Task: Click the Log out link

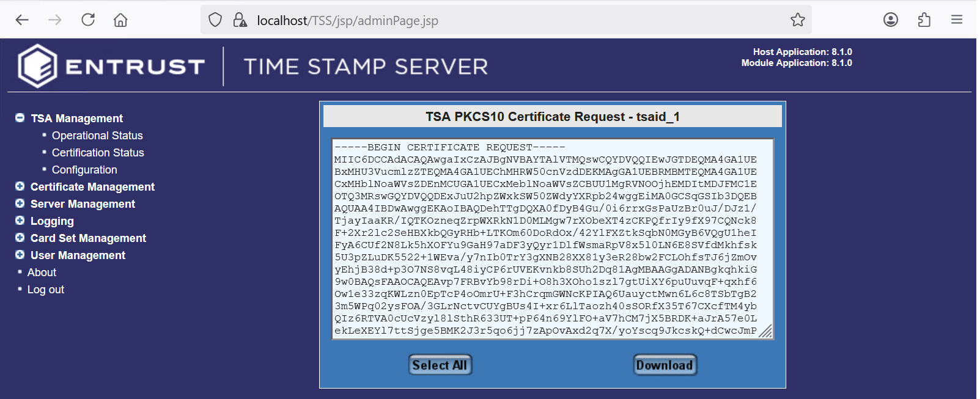Action: pyautogui.click(x=46, y=290)
